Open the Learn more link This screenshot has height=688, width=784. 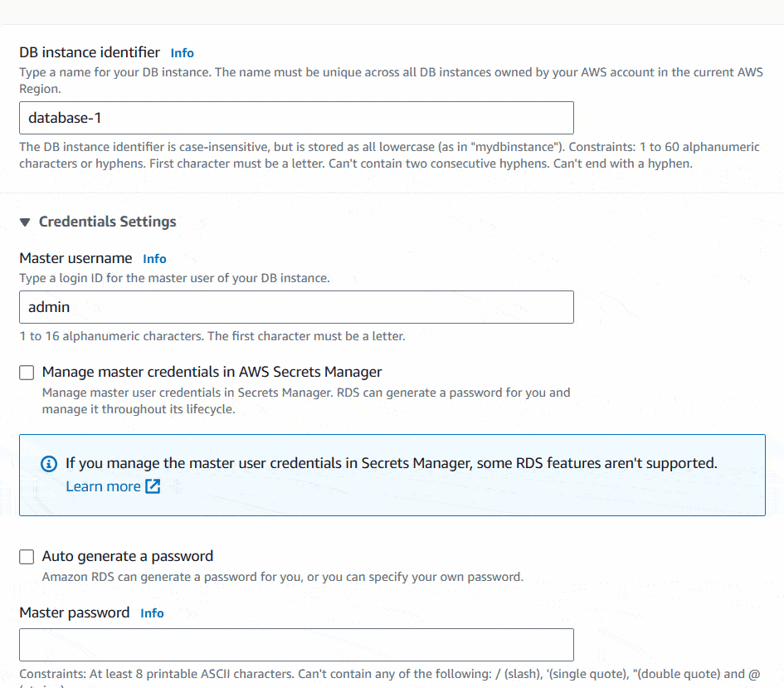pos(104,486)
